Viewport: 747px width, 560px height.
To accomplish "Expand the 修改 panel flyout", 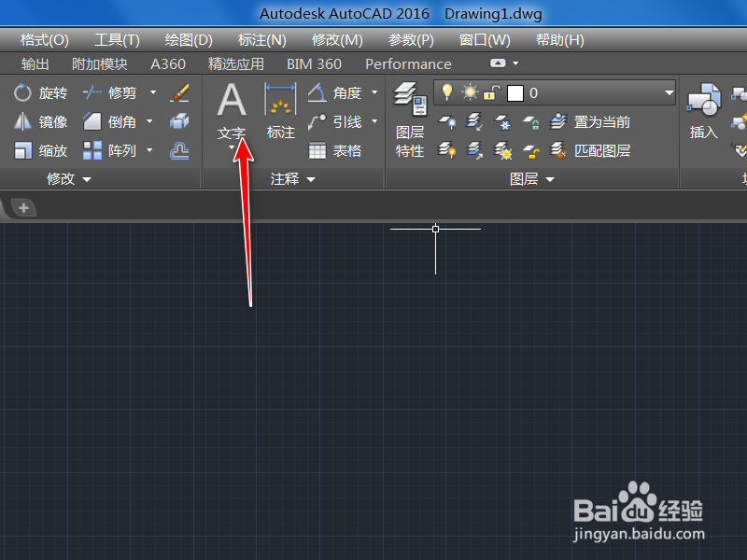I will click(x=68, y=179).
